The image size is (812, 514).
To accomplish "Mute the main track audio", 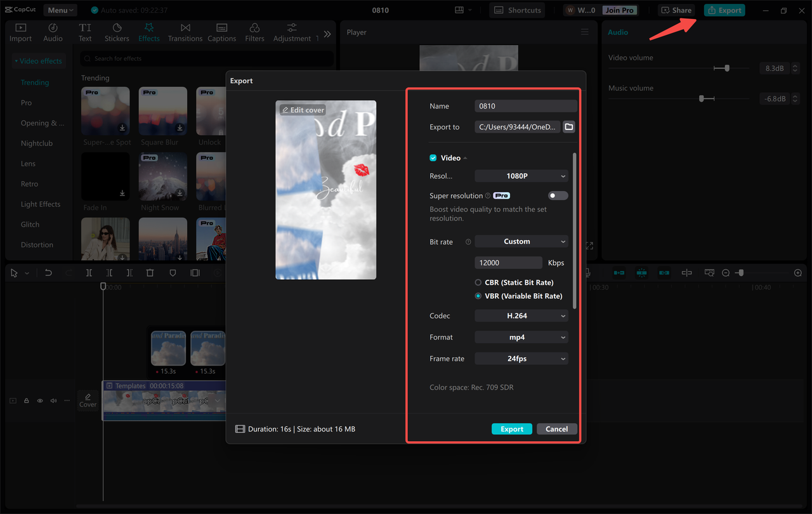I will tap(53, 400).
